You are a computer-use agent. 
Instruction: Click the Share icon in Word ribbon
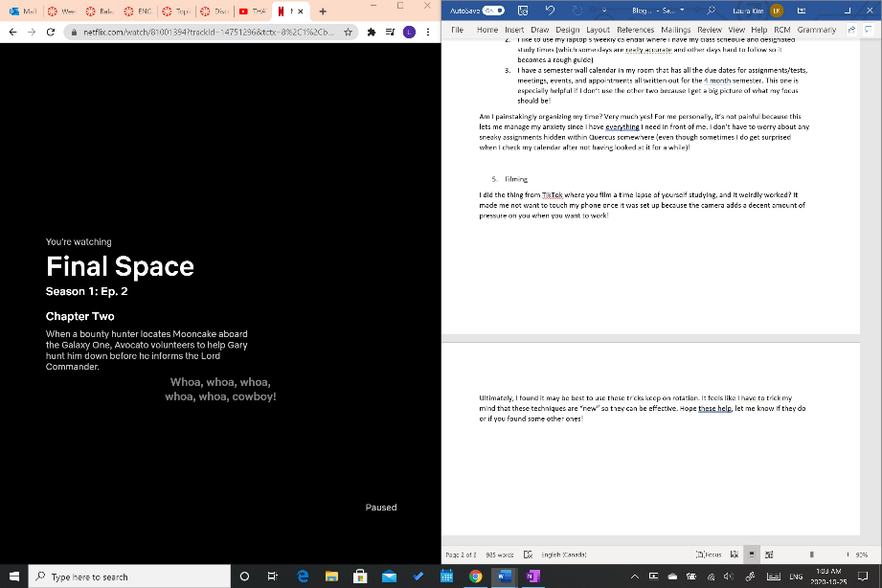pyautogui.click(x=851, y=30)
